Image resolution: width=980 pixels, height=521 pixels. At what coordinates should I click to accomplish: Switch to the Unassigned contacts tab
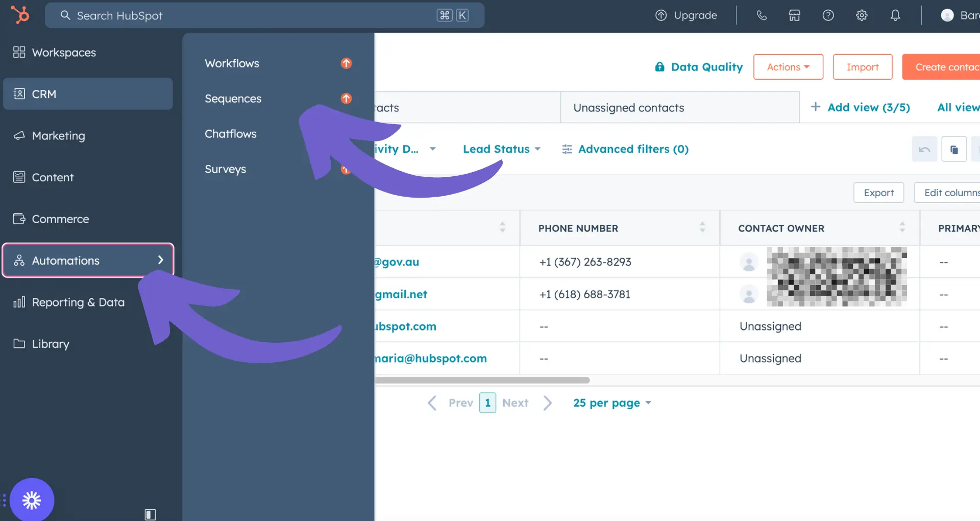click(680, 107)
